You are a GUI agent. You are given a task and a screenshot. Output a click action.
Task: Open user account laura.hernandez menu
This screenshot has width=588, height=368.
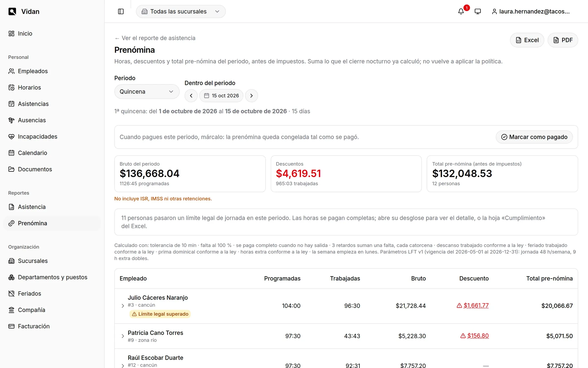(531, 12)
